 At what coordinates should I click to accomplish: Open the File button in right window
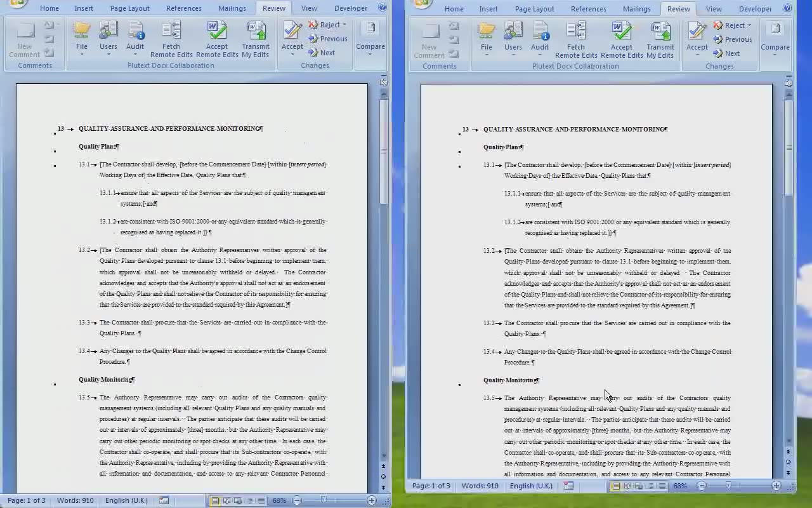(x=487, y=37)
